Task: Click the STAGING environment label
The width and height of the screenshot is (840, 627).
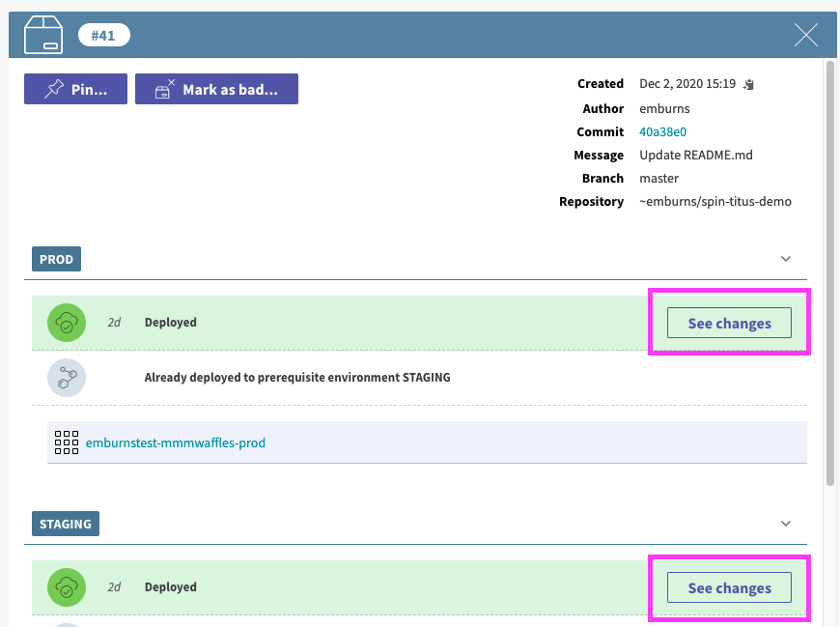Action: click(66, 524)
